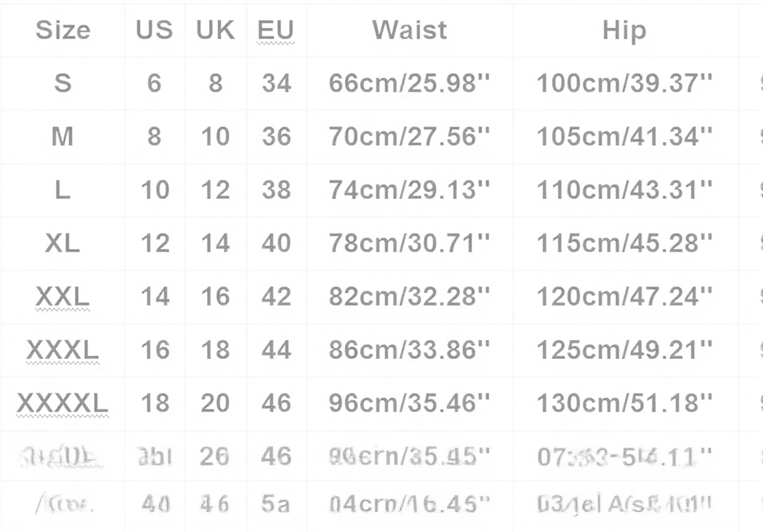Click the XL size cell
The image size is (763, 532).
point(63,243)
